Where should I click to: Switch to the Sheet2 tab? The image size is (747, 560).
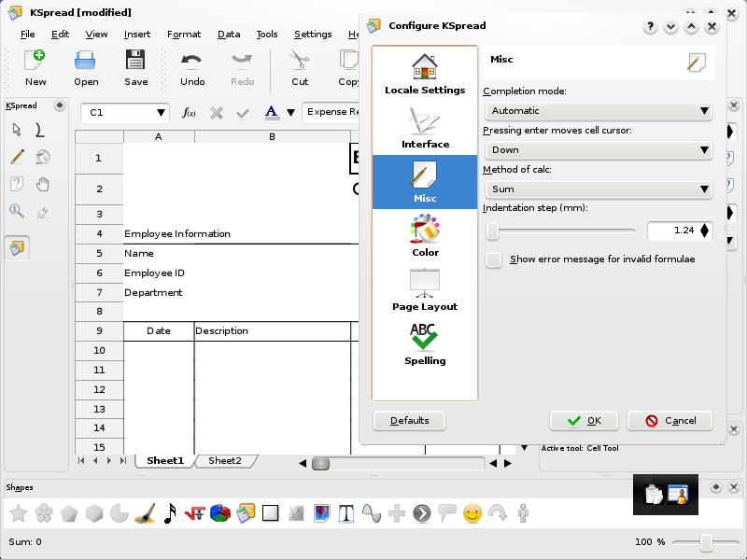pos(225,460)
